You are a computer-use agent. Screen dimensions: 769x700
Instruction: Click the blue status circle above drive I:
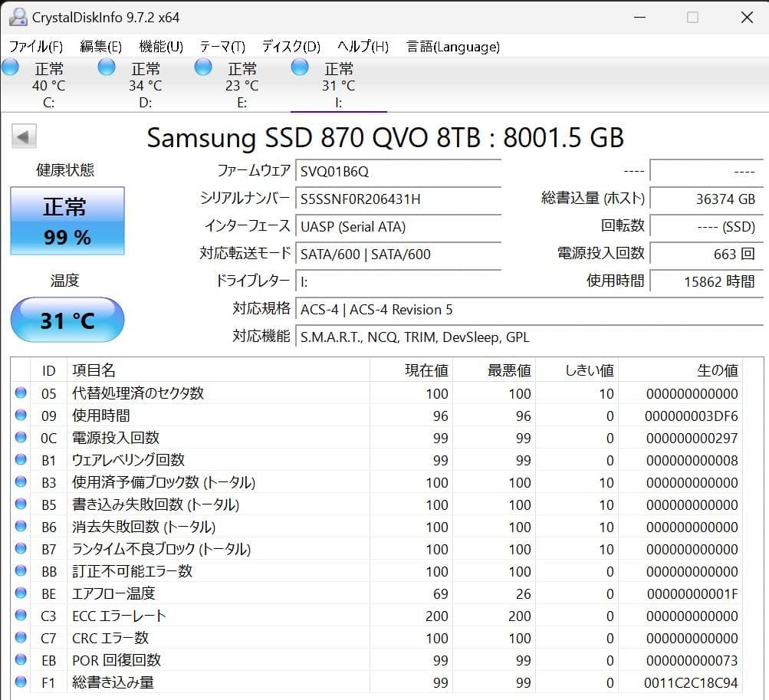pyautogui.click(x=299, y=67)
